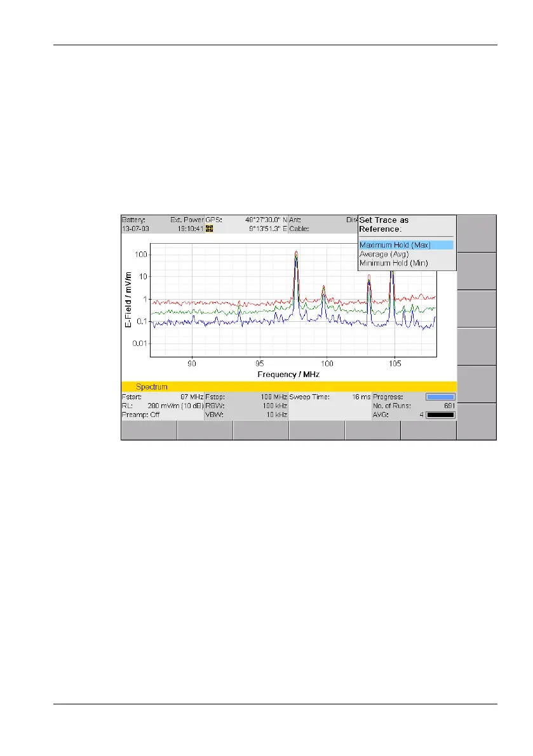Click the 0.1 tick on E-Field axis
This screenshot has height=756, width=533.
pos(142,321)
